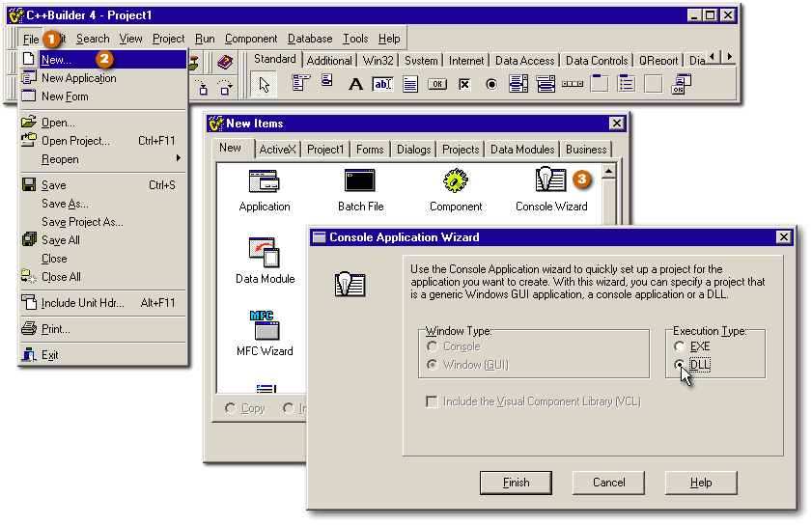Viewport: 812px width, 525px height.
Task: Select the Label component (letter A)
Action: tap(355, 84)
